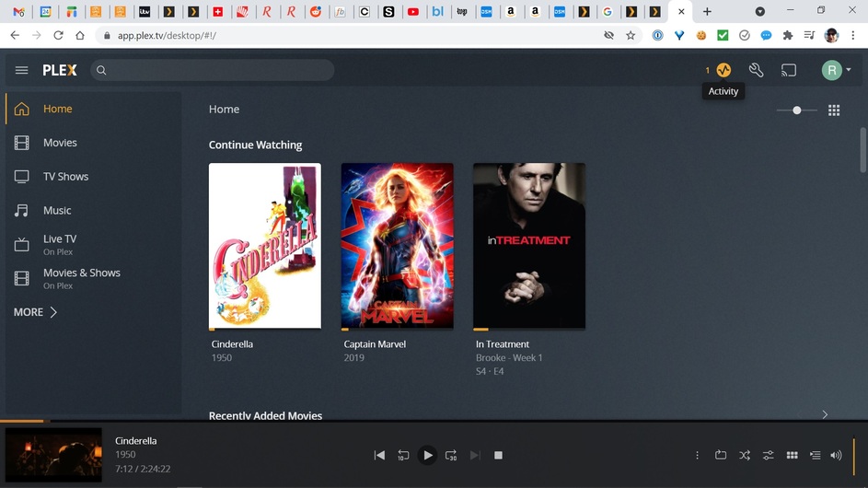Open the tab search dropdown arrow
This screenshot has width=868, height=488.
760,12
